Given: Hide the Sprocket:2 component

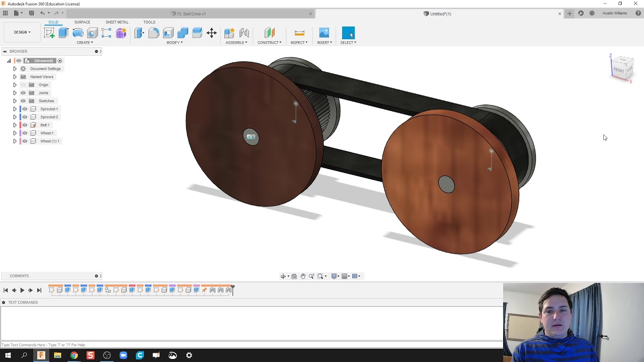Looking at the screenshot, I should point(25,117).
